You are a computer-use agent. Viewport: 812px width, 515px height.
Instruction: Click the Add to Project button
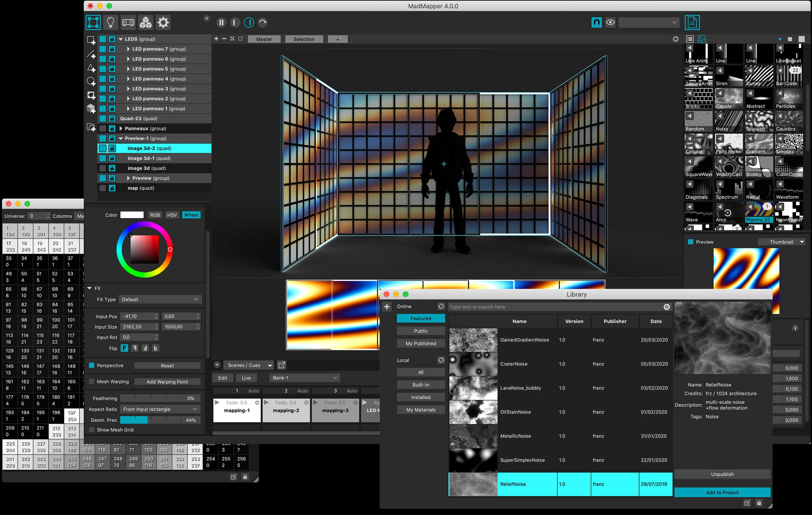(722, 492)
